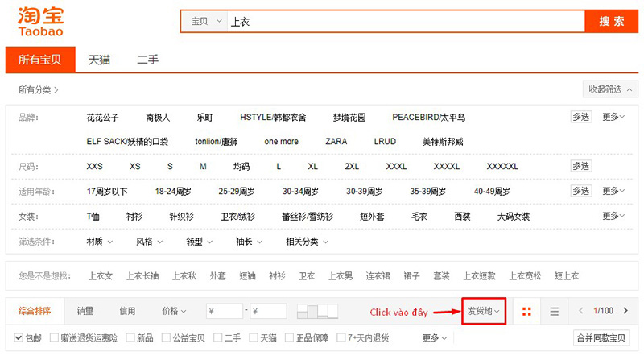Expand the 材质 filter dropdown
The width and height of the screenshot is (644, 356).
(99, 242)
